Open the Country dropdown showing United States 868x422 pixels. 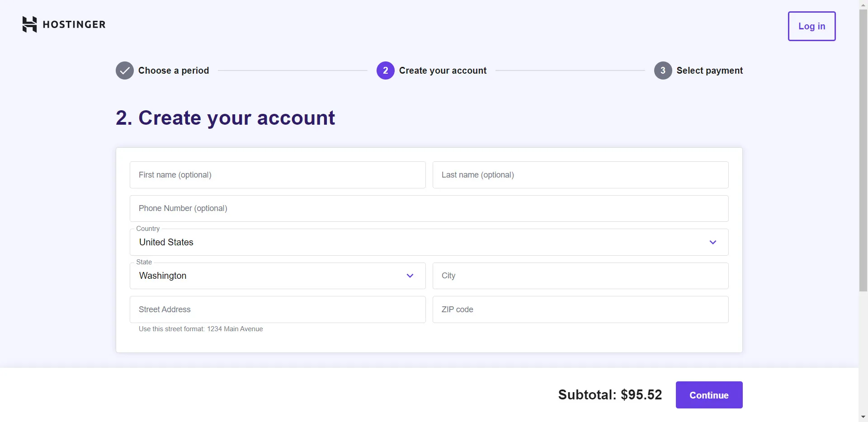pyautogui.click(x=429, y=242)
